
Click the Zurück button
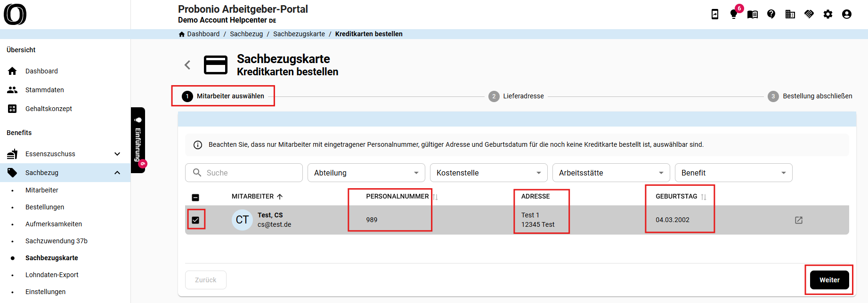pyautogui.click(x=206, y=280)
